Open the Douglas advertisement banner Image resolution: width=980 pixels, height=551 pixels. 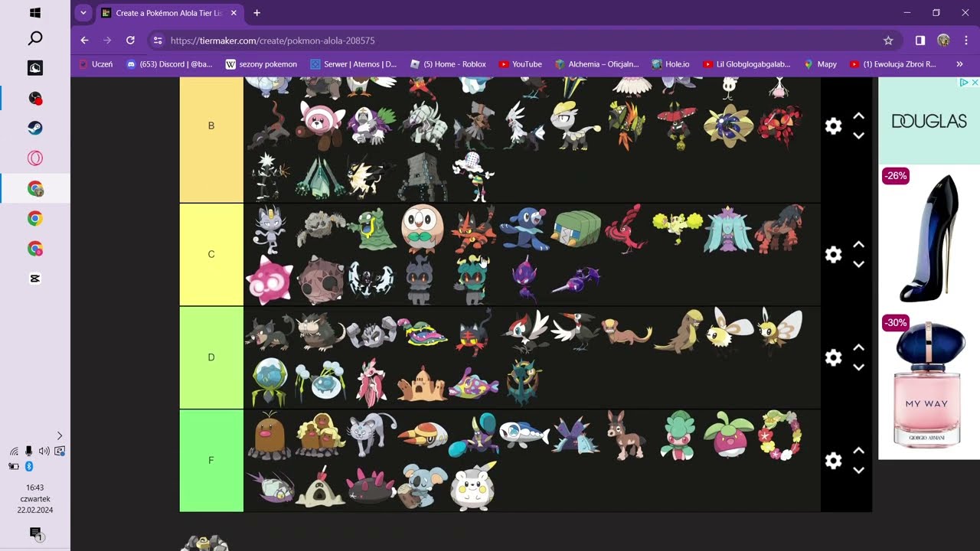click(929, 121)
